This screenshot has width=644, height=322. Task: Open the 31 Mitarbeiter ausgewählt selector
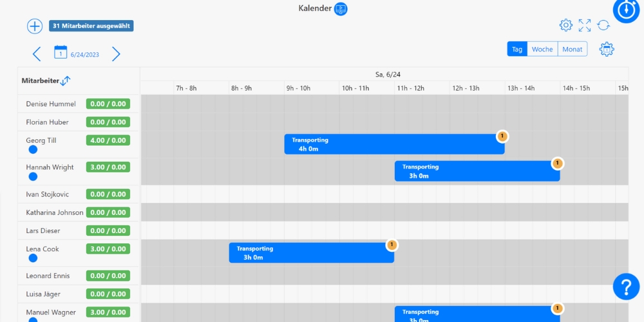(x=91, y=26)
